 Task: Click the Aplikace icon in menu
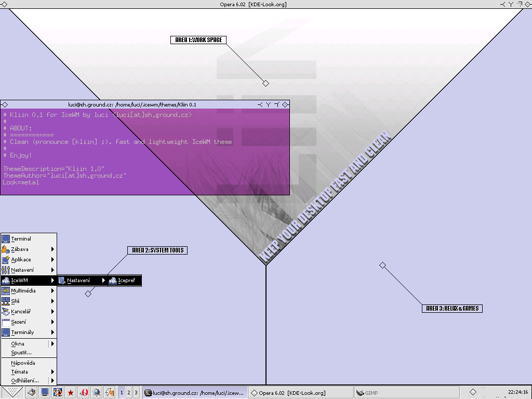(6, 260)
